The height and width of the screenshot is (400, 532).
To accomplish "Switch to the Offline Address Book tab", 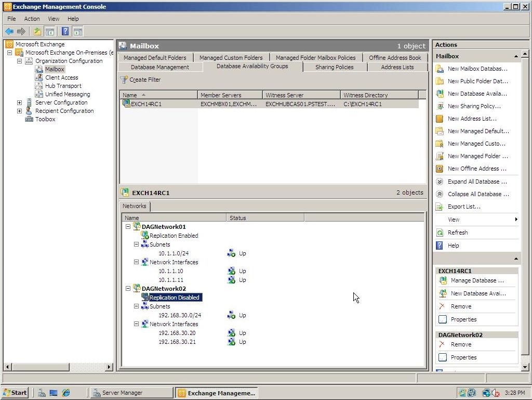I will (x=395, y=58).
